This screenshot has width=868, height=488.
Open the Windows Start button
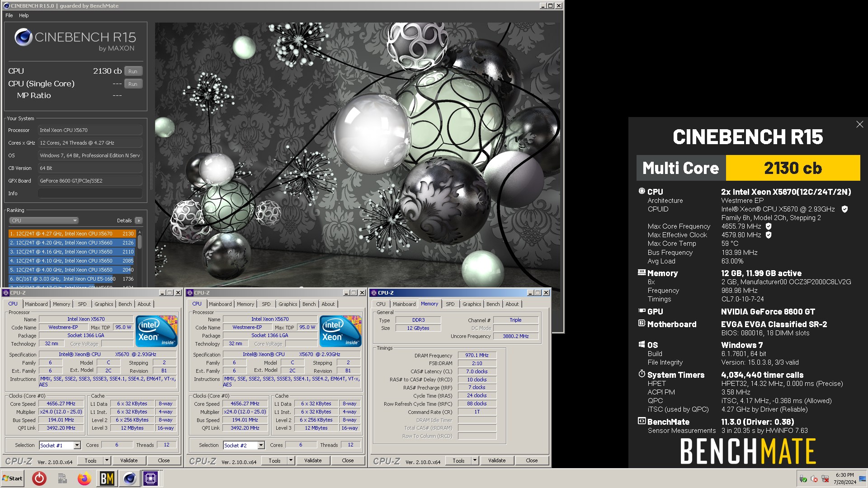13,479
